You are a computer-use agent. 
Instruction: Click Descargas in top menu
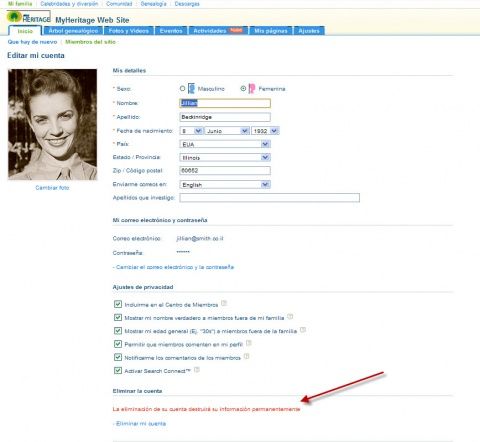(x=187, y=4)
